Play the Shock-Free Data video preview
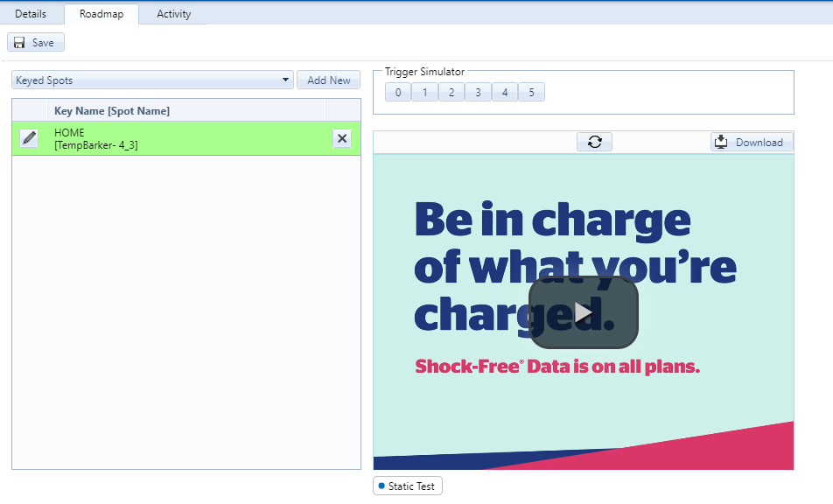The height and width of the screenshot is (504, 833). tap(584, 312)
